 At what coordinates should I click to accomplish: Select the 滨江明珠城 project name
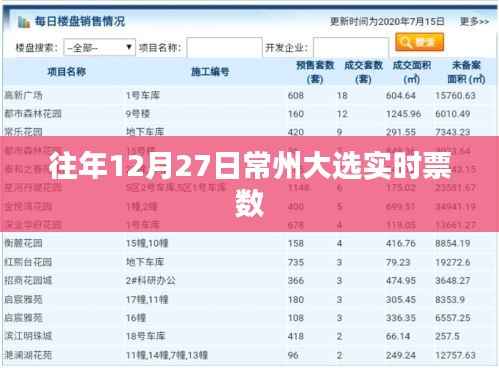(x=28, y=336)
